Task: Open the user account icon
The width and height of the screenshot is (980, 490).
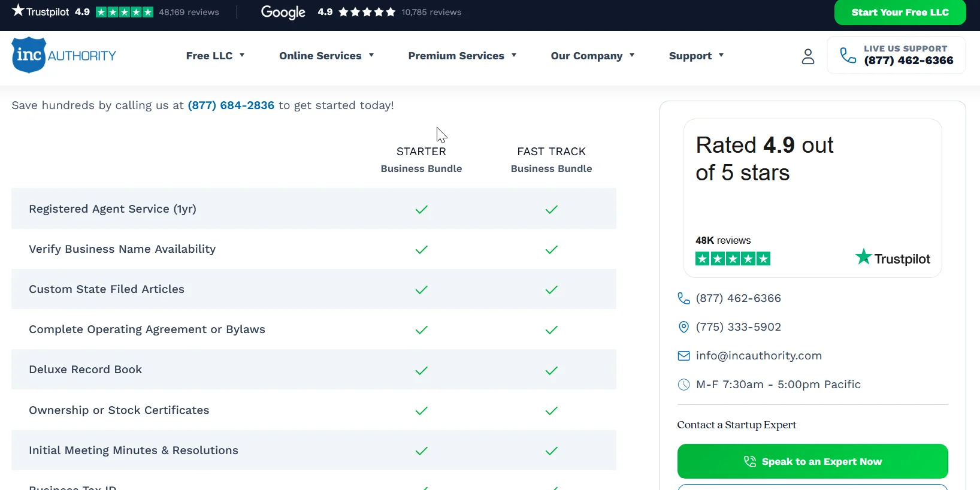Action: tap(808, 56)
